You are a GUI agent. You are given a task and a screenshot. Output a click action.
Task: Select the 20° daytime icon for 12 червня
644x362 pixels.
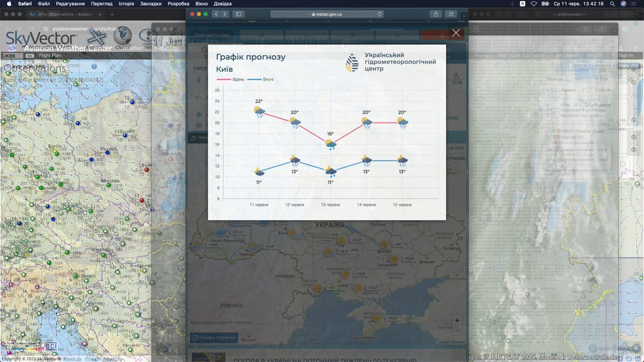[x=295, y=122]
